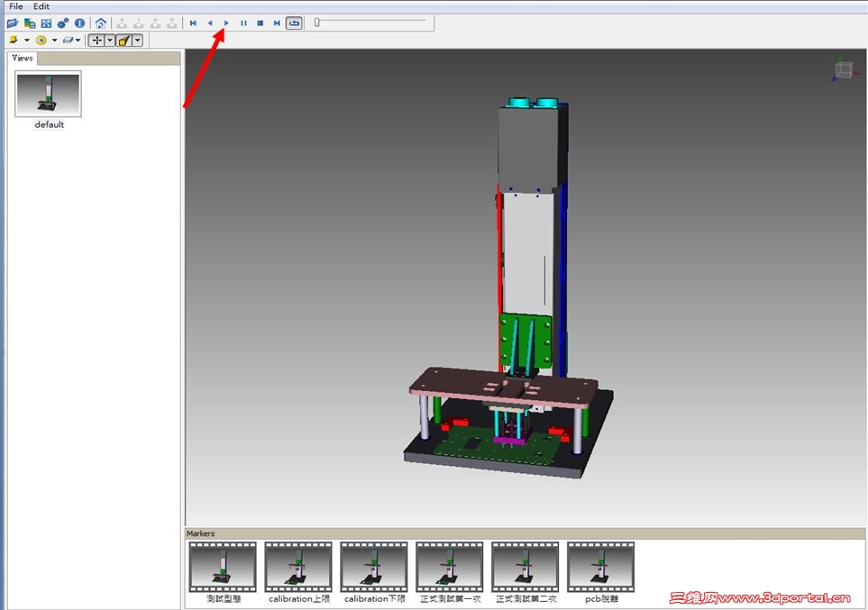Viewport: 868px width, 610px height.
Task: Click the open folder icon in toolbar
Action: click(x=13, y=23)
